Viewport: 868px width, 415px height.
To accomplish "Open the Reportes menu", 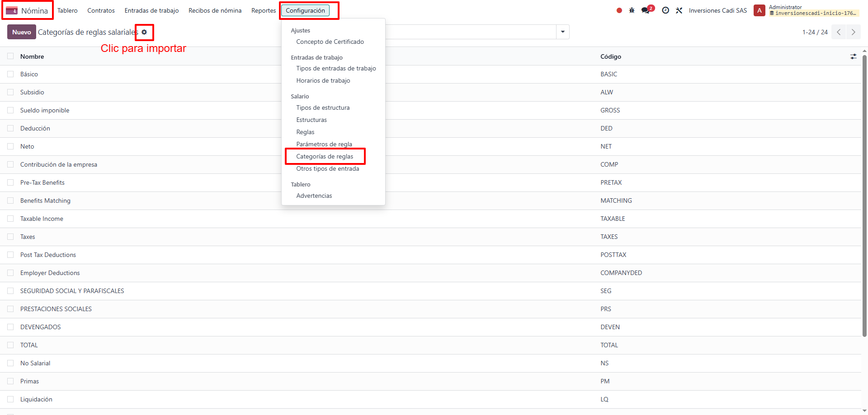I will click(264, 10).
